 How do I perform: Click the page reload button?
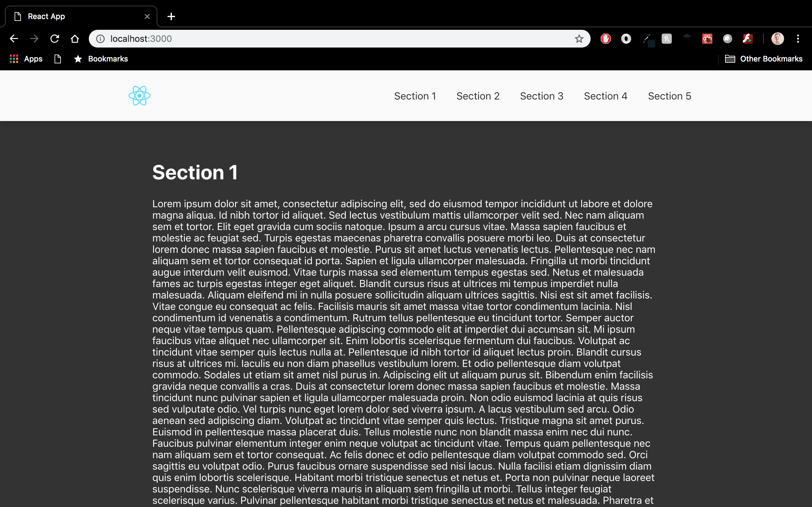tap(54, 39)
